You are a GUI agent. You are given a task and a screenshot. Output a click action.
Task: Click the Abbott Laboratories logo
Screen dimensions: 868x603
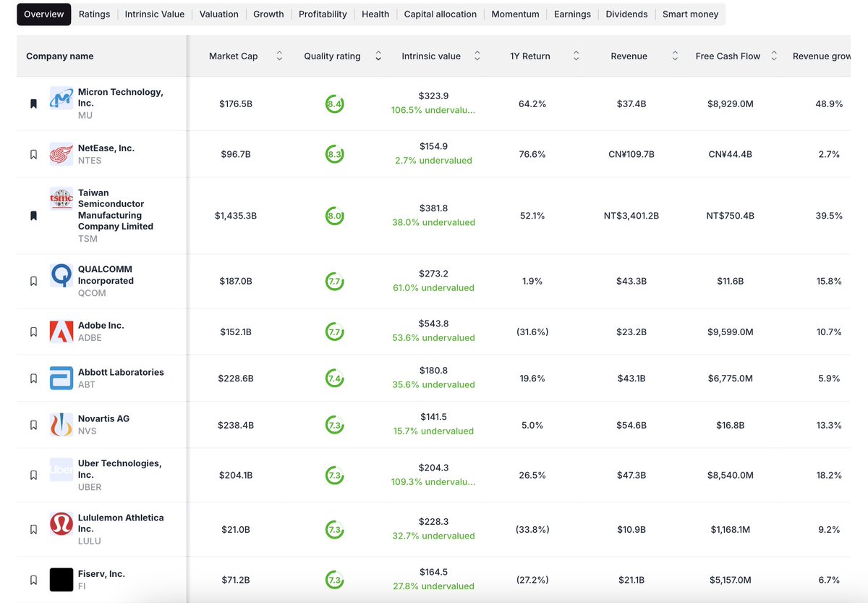61,378
